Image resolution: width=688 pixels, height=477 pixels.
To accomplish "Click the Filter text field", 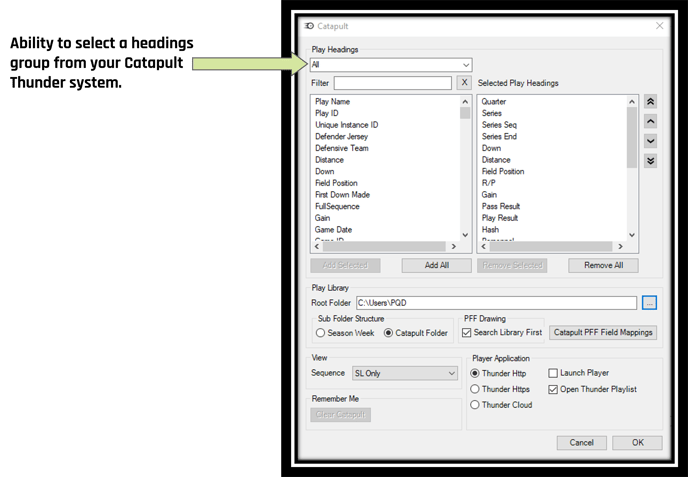I will coord(393,83).
